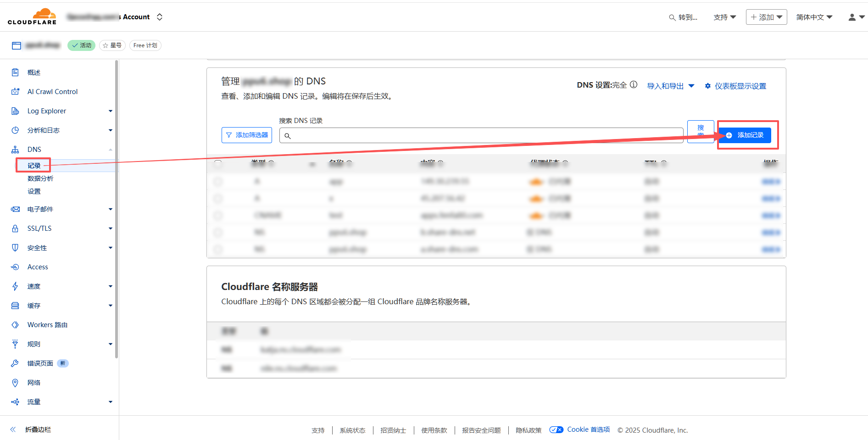Expand the 分析和日志 section arrow
Viewport: 868px width, 440px height.
click(x=111, y=130)
